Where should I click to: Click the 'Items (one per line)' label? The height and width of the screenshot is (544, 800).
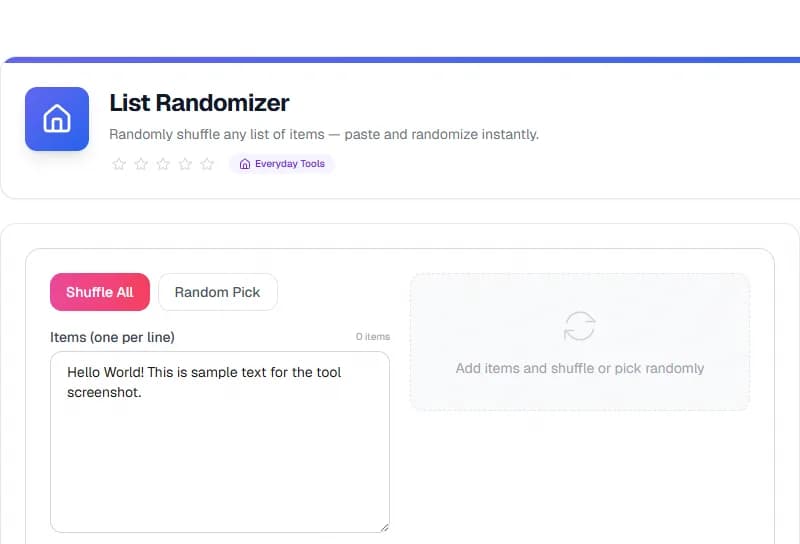(x=112, y=337)
